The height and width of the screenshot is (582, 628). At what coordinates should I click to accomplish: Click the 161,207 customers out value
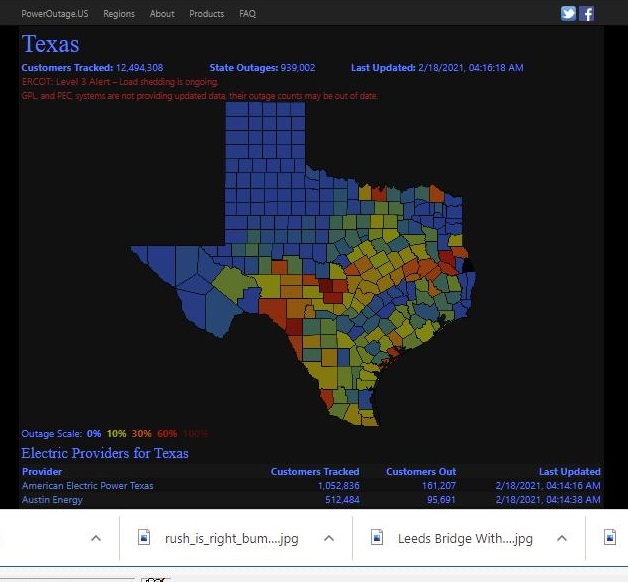pyautogui.click(x=439, y=485)
